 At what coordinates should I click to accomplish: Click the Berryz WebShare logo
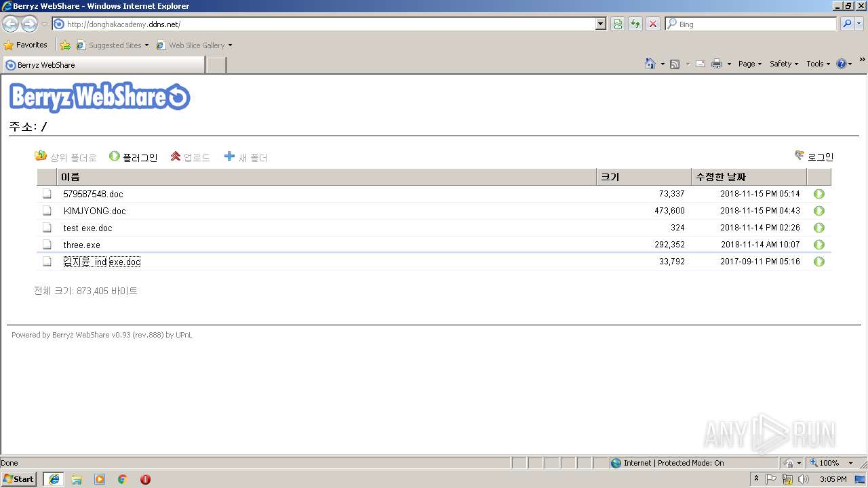pos(100,98)
